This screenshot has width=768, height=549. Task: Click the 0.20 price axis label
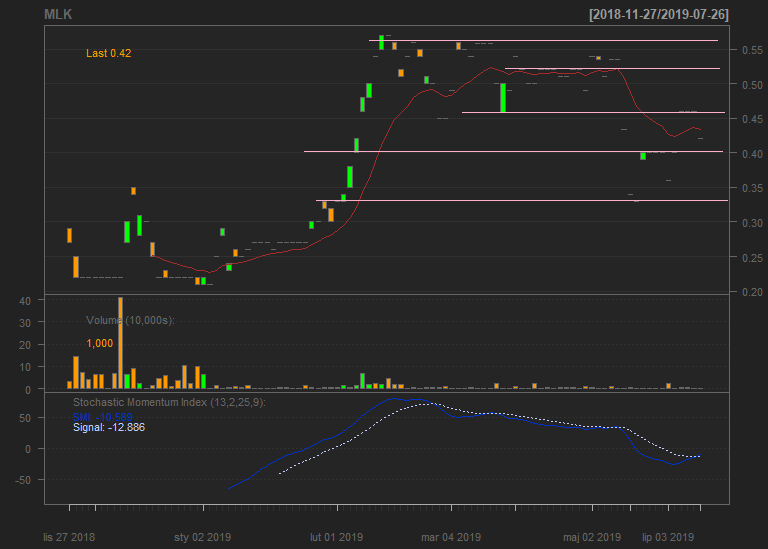(752, 292)
